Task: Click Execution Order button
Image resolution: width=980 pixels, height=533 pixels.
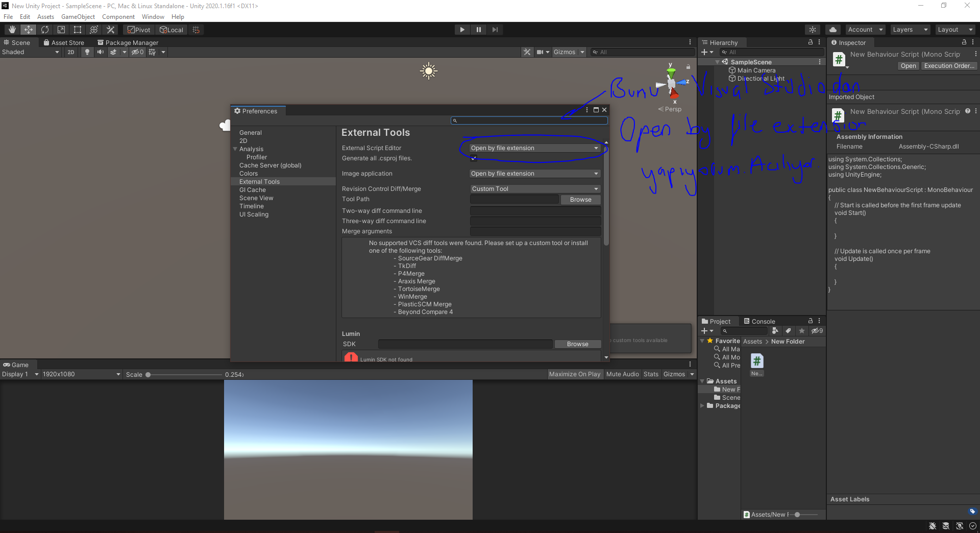Action: (949, 66)
